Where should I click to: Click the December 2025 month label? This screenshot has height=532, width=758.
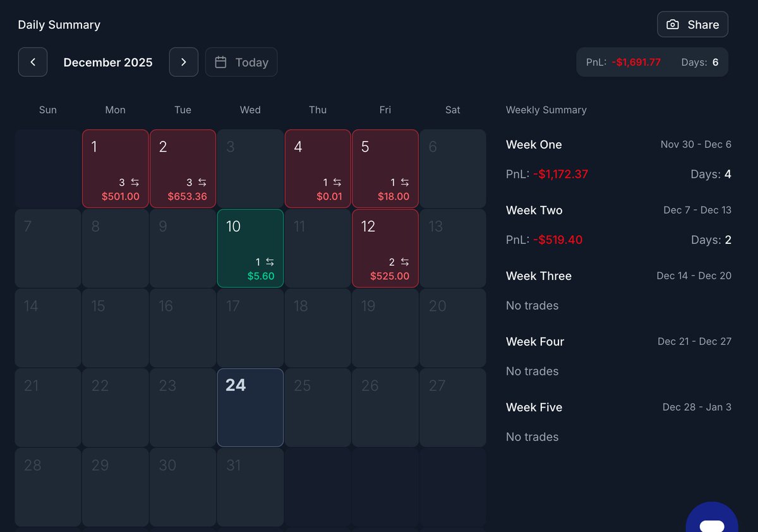click(108, 62)
